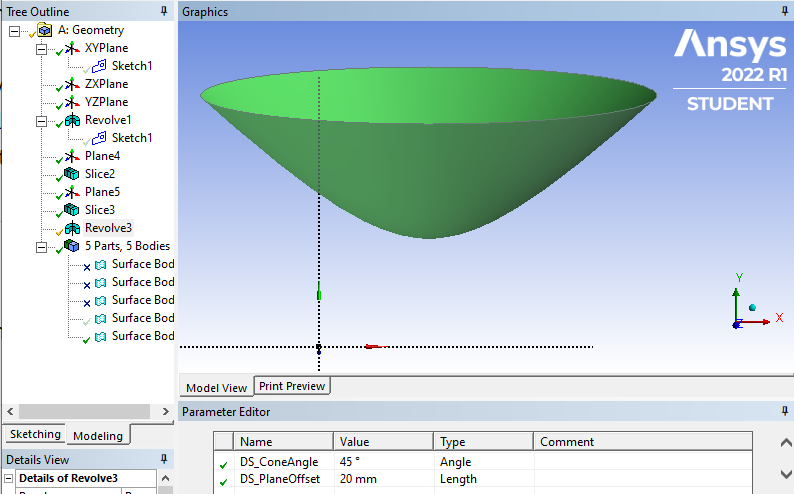Screen dimensions: 794x494
Task: Switch to the Sketching tab
Action: [35, 435]
